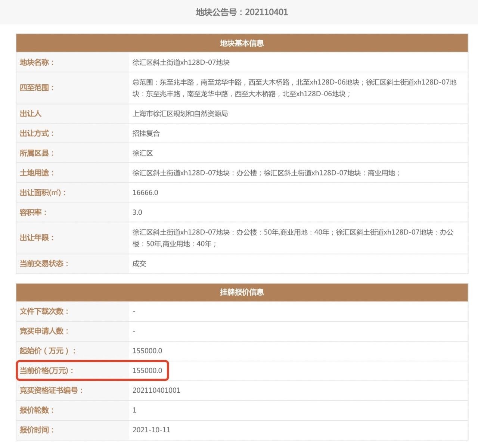
Task: Click the 四至范围 label
Action: pyautogui.click(x=37, y=88)
